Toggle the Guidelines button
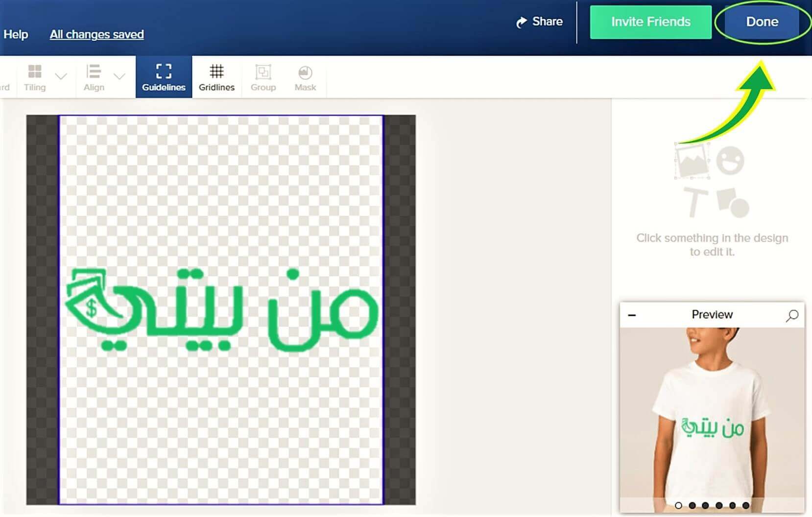812x517 pixels. [164, 77]
